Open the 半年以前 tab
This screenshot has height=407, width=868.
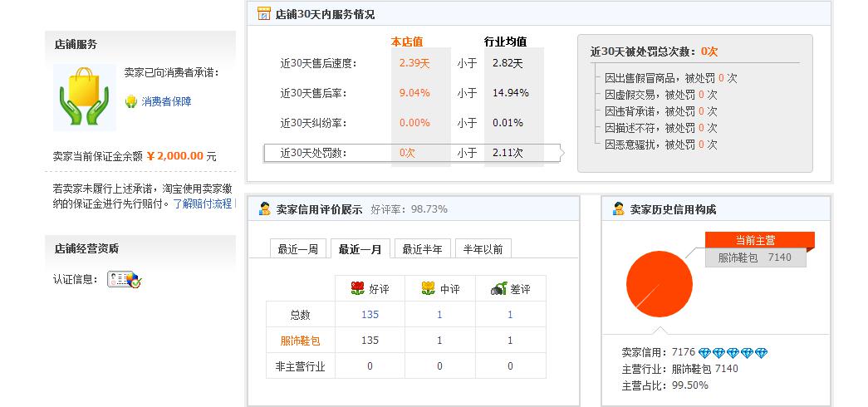483,249
